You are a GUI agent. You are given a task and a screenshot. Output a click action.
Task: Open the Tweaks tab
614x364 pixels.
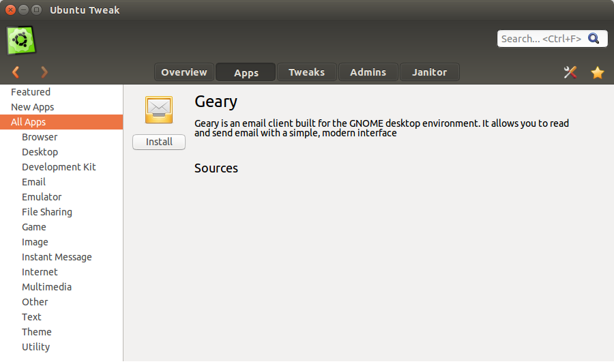306,72
